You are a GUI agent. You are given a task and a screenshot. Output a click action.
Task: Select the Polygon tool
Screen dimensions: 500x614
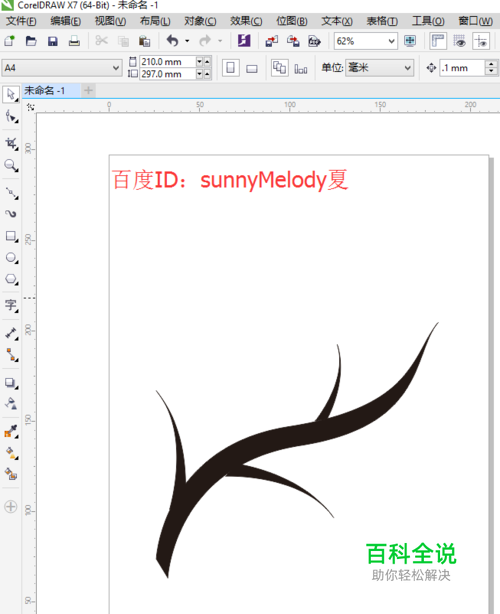click(11, 279)
